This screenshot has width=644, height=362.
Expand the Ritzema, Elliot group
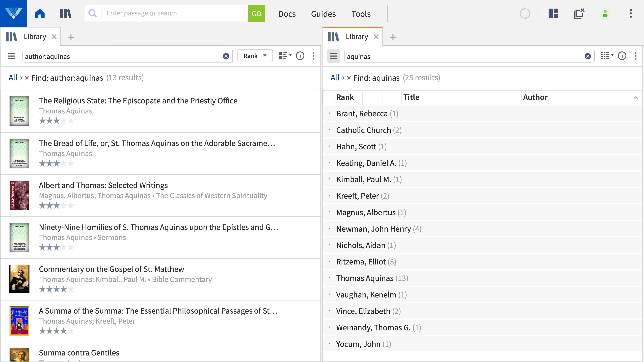point(330,262)
